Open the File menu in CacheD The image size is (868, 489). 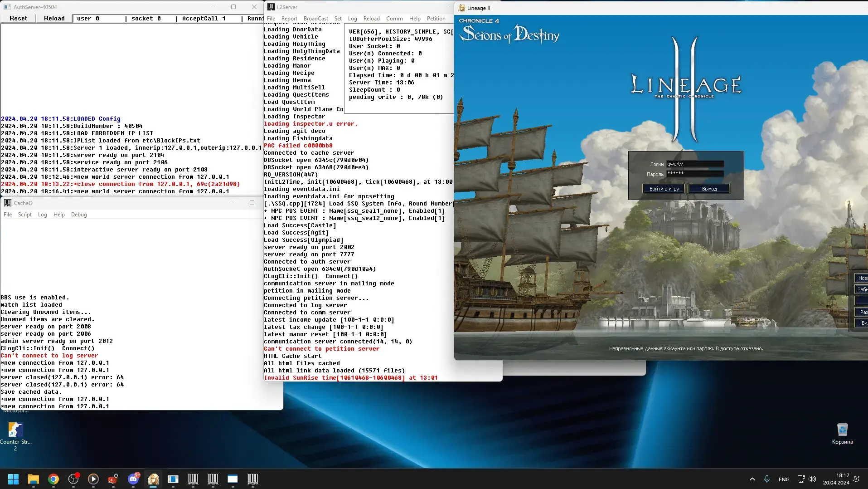(8, 215)
